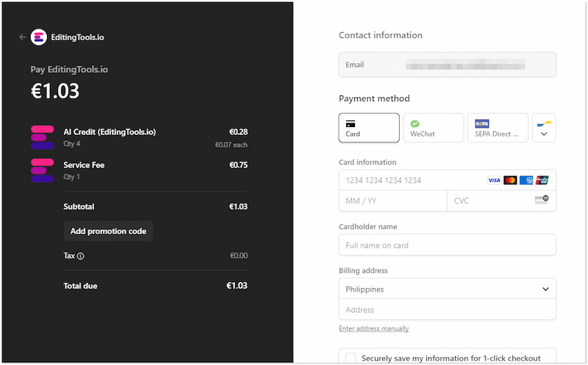Choose SEPA Direct Debit payment method
This screenshot has width=588, height=365.
[x=498, y=128]
